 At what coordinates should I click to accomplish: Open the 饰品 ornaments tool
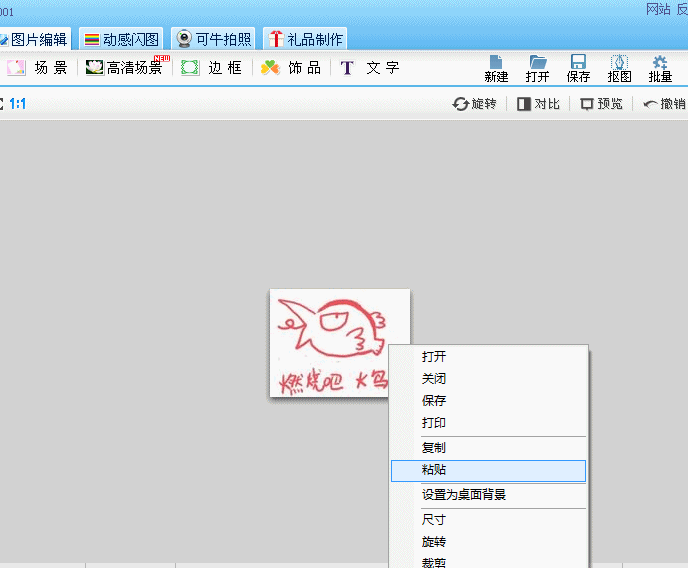click(x=291, y=68)
